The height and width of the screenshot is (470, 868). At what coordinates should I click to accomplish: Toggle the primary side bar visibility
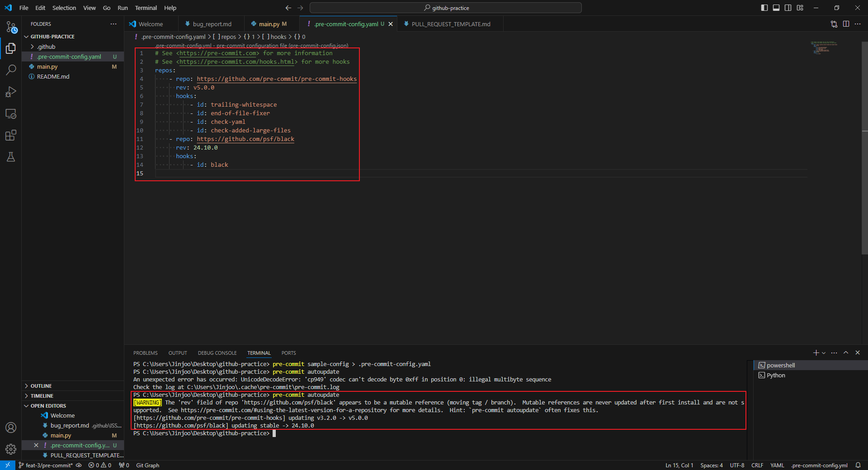tap(764, 8)
